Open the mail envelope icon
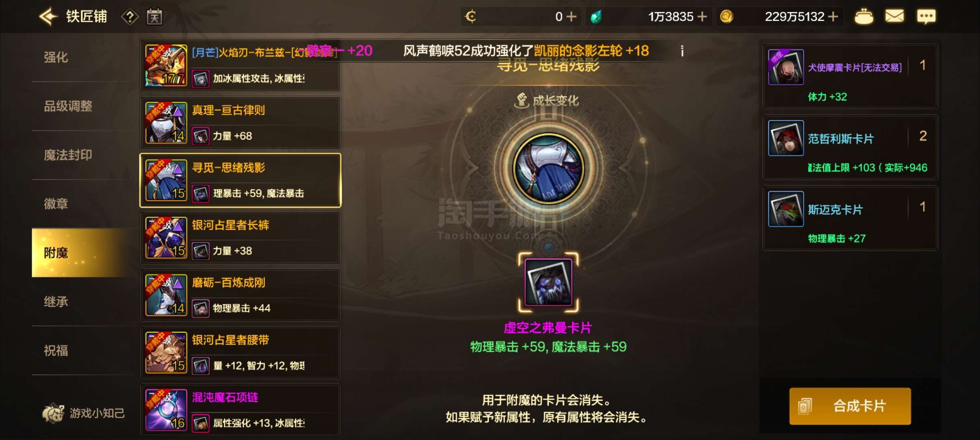This screenshot has width=980, height=440. click(x=895, y=17)
